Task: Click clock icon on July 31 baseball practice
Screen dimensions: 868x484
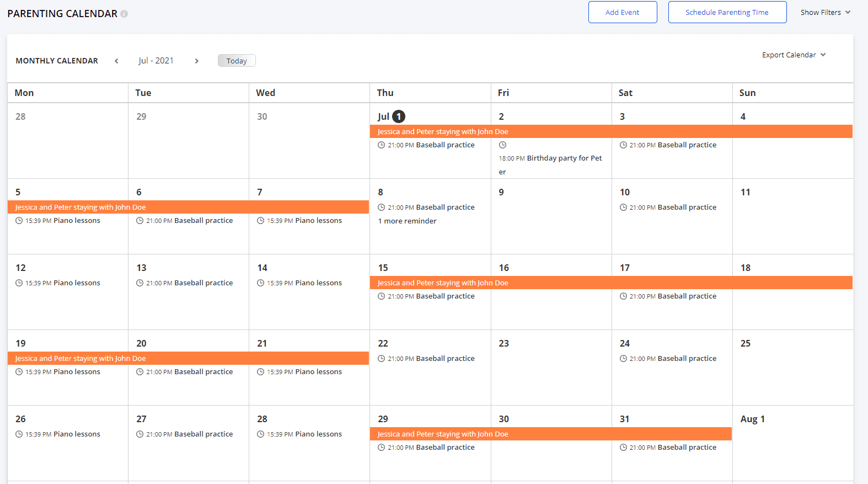Action: click(x=623, y=448)
